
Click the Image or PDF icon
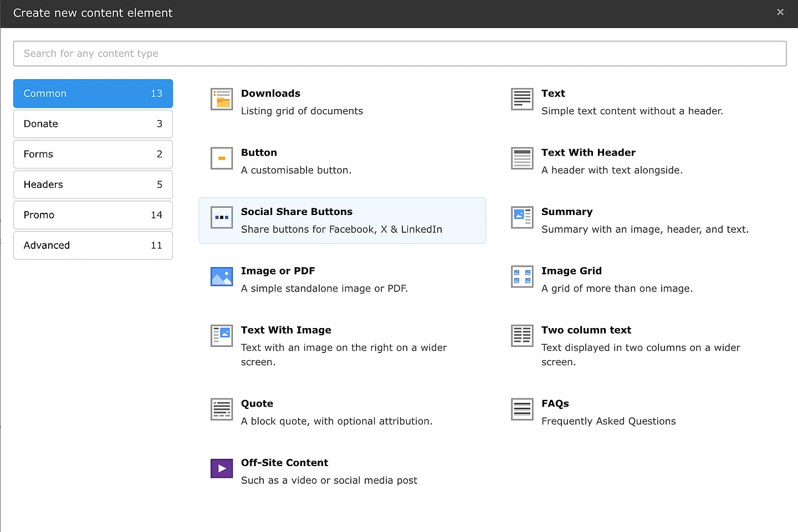coord(222,277)
